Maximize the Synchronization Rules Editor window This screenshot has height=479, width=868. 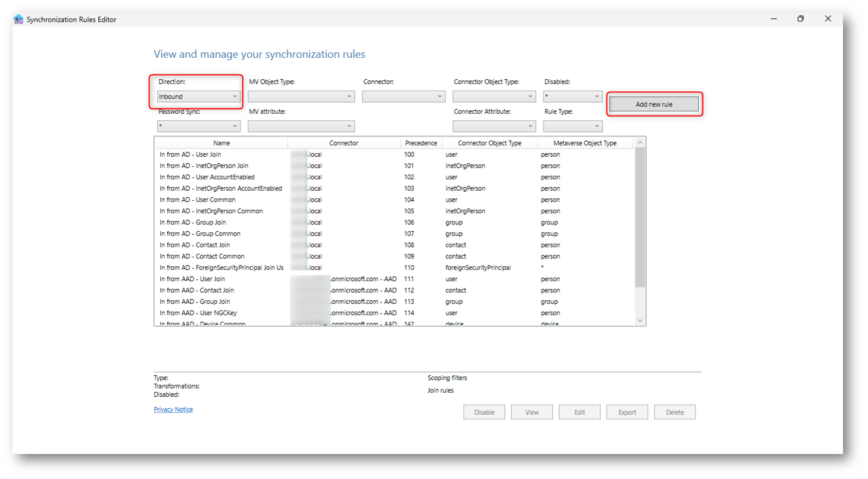(800, 19)
